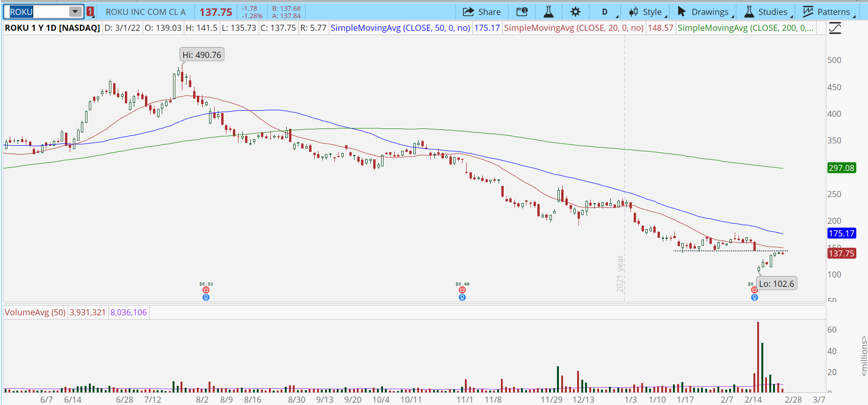868x405 pixels.
Task: Expand the Studies dropdown
Action: (766, 12)
